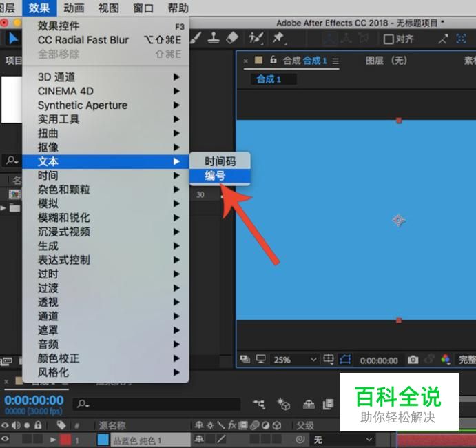Open the 窗口 menu
The width and height of the screenshot is (476, 448).
143,8
